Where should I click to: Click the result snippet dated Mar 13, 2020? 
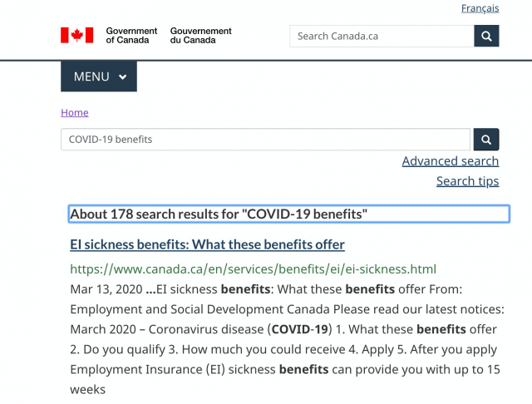(x=287, y=339)
